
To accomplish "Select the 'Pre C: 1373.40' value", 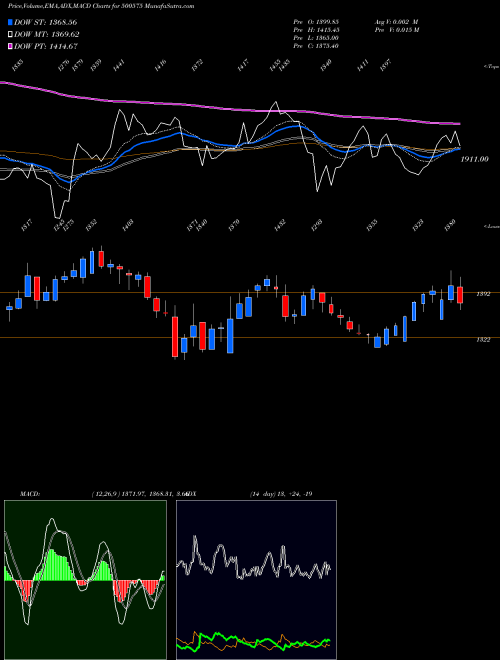I will tap(316, 46).
